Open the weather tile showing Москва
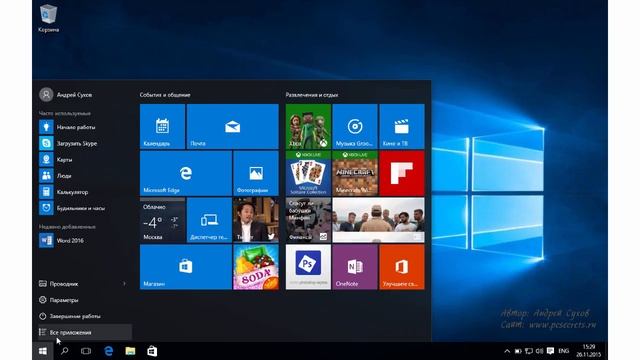This screenshot has height=360, width=640. click(x=162, y=220)
